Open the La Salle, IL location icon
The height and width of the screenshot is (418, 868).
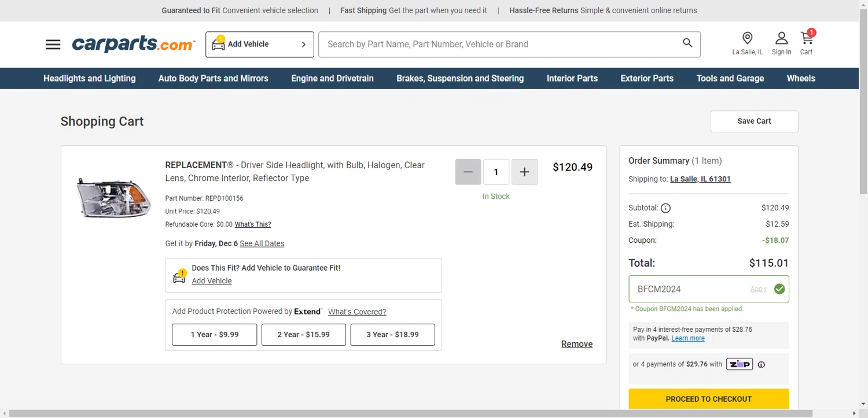[747, 39]
